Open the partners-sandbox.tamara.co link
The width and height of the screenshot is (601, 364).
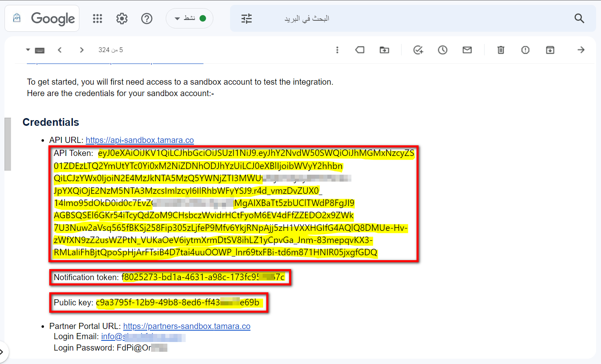point(187,326)
